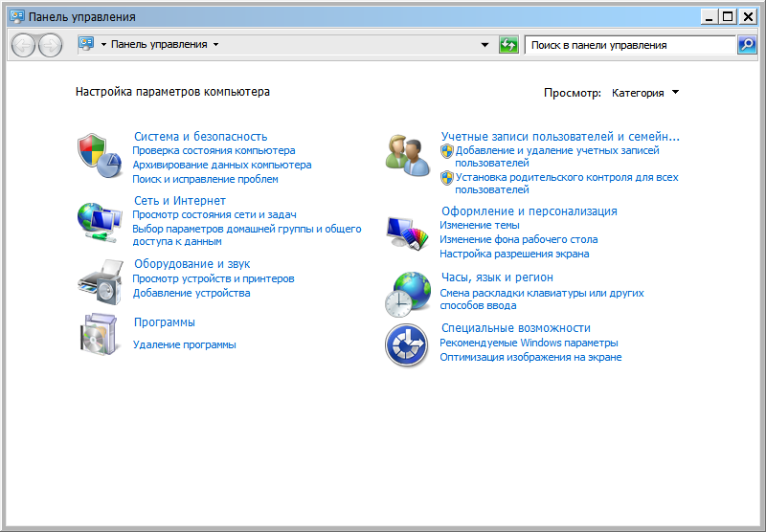Image resolution: width=766 pixels, height=532 pixels.
Task: Close the Панель управления window
Action: pos(748,17)
